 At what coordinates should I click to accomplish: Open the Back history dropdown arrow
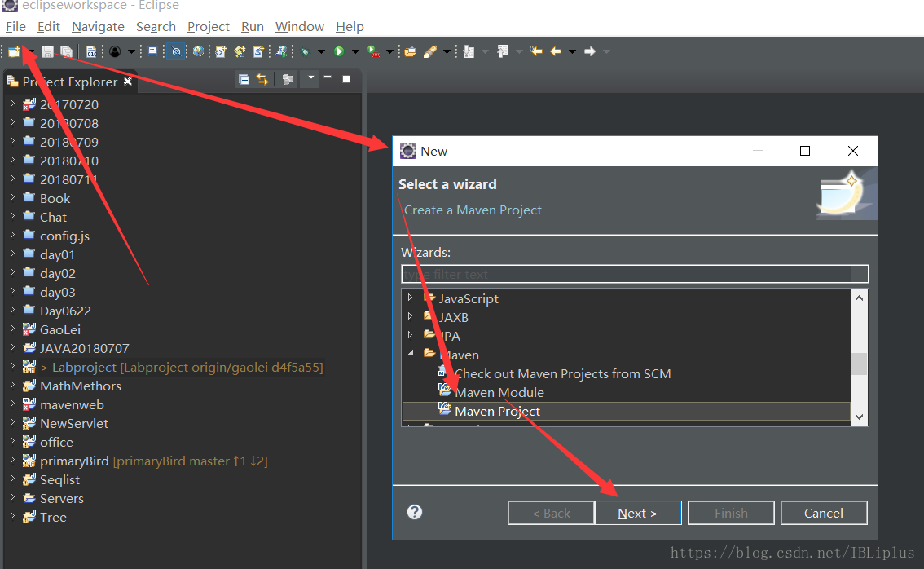point(572,52)
